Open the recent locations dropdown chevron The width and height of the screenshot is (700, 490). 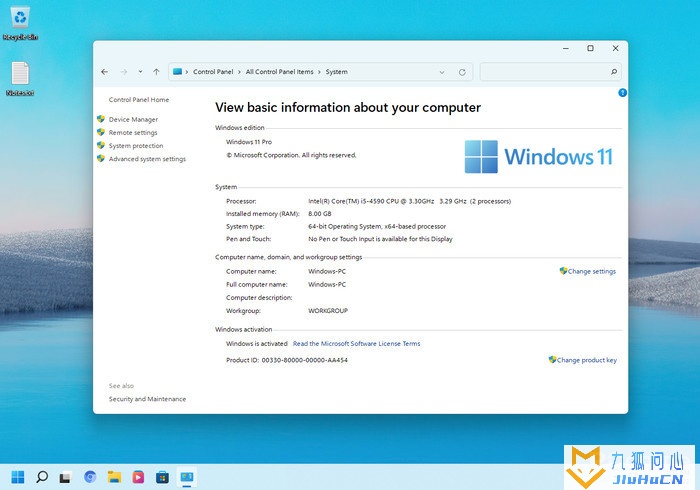coord(140,72)
